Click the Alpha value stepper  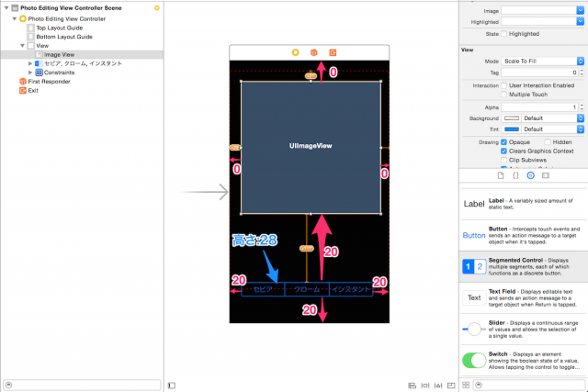(x=582, y=107)
